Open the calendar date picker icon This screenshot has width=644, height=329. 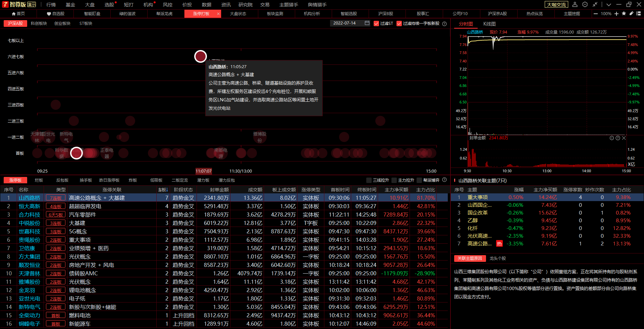[x=367, y=23]
